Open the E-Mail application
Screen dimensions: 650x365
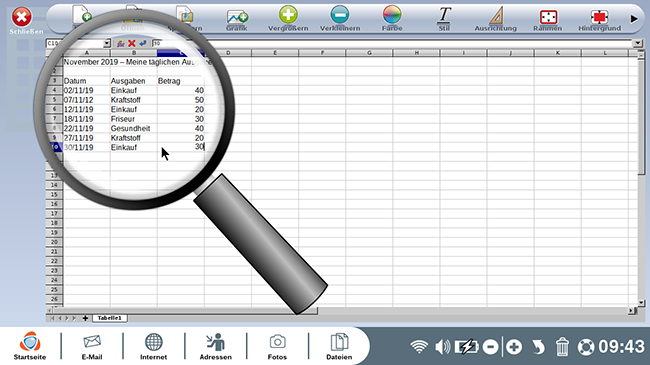coord(92,346)
